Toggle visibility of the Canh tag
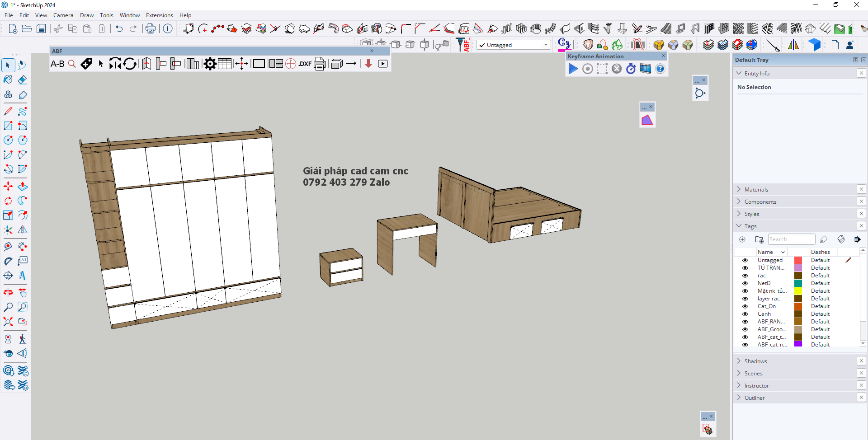The height and width of the screenshot is (440, 868). pyautogui.click(x=745, y=314)
